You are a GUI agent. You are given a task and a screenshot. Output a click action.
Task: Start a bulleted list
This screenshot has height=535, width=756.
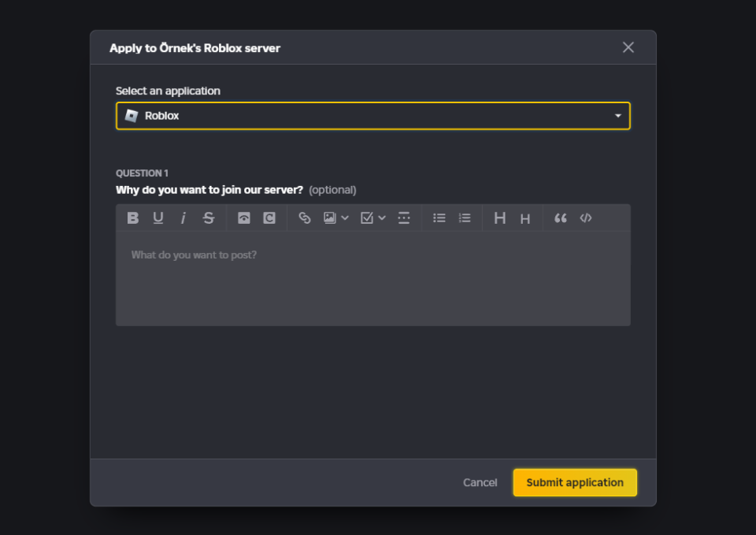(x=439, y=218)
